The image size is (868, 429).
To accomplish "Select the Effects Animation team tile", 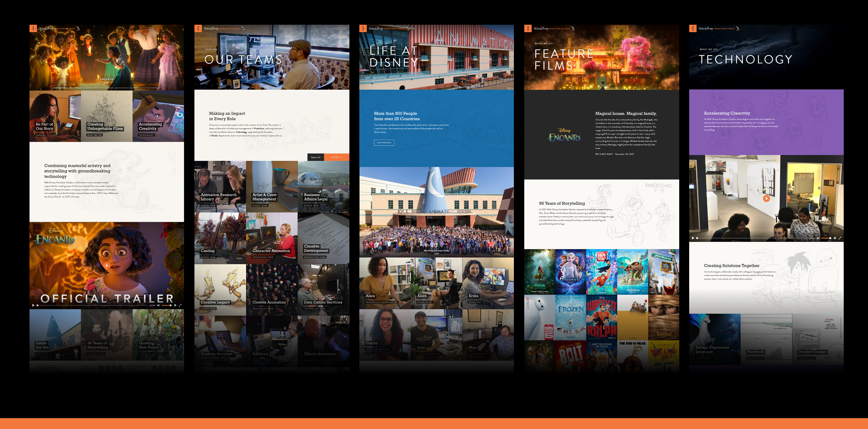I will click(323, 341).
